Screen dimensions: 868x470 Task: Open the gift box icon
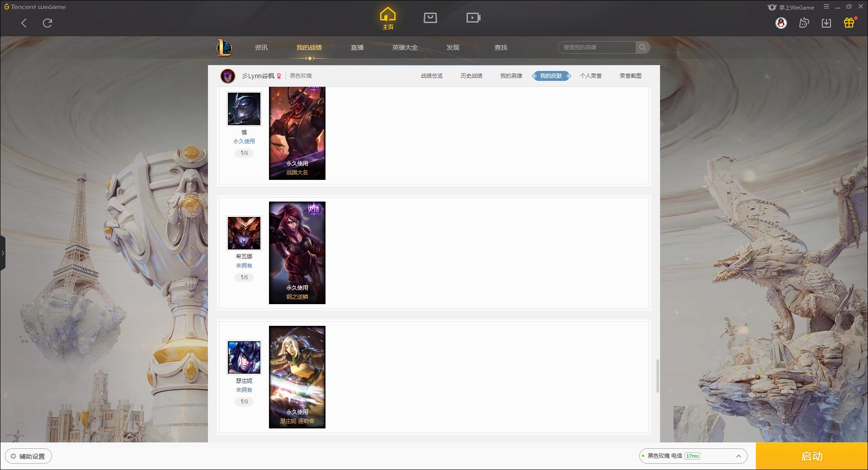point(849,23)
